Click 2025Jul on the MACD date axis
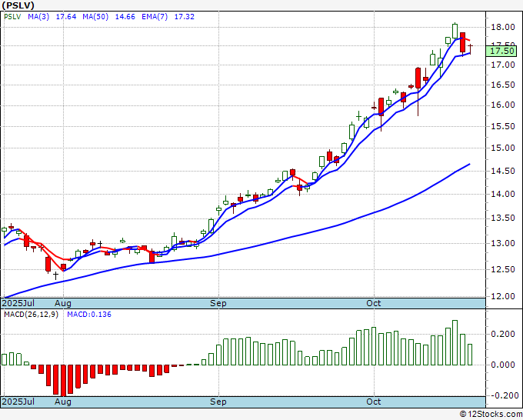523x420 pixels. coord(18,402)
